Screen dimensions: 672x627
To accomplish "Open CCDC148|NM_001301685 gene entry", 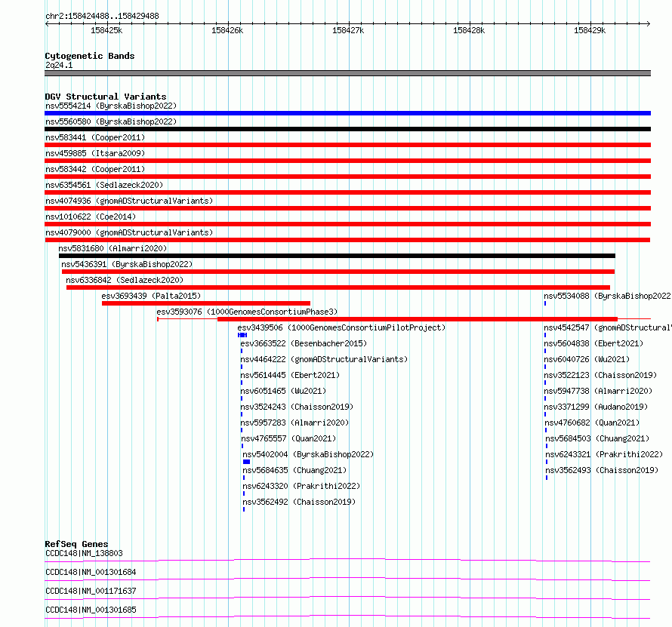I will click(x=91, y=610).
